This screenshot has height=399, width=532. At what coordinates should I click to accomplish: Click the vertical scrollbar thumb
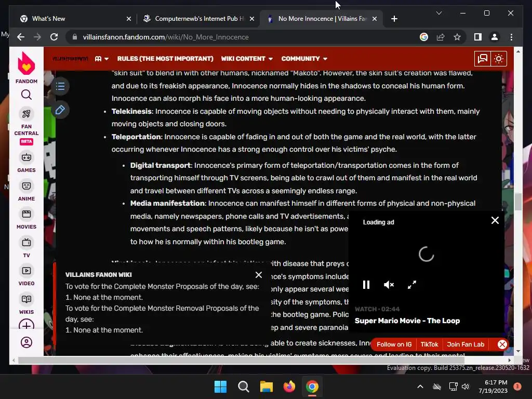(x=518, y=202)
